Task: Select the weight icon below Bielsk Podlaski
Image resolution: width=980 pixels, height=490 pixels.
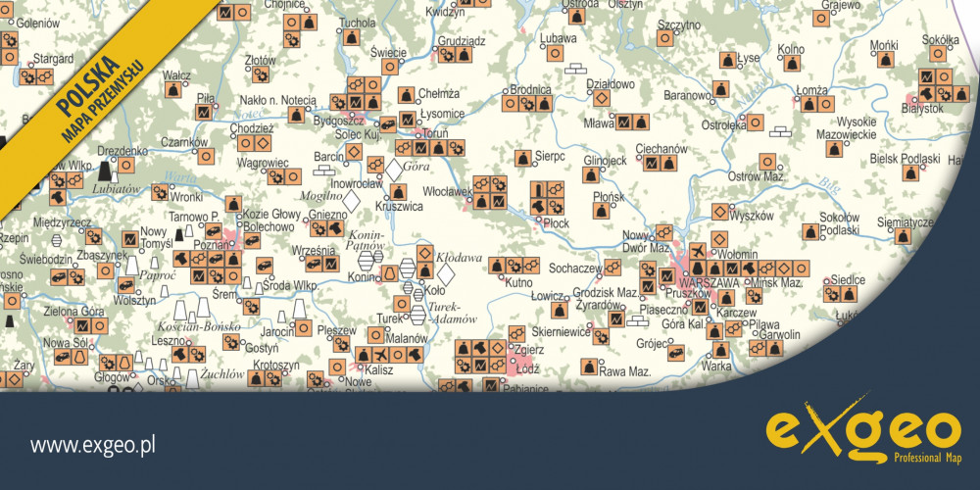Action: [x=910, y=173]
